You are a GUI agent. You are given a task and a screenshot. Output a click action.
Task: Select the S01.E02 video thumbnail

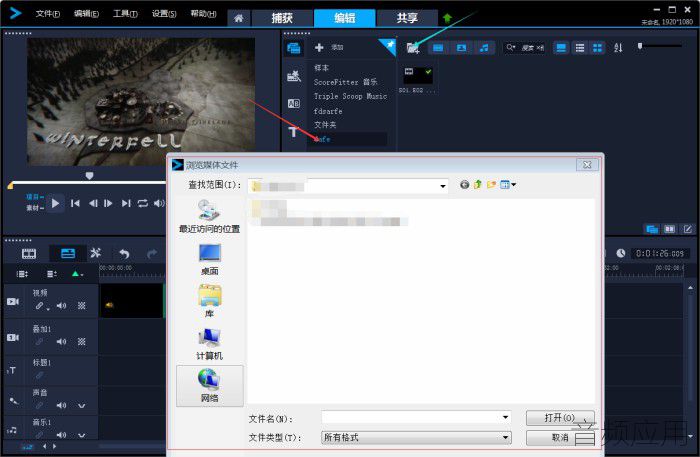[417, 75]
